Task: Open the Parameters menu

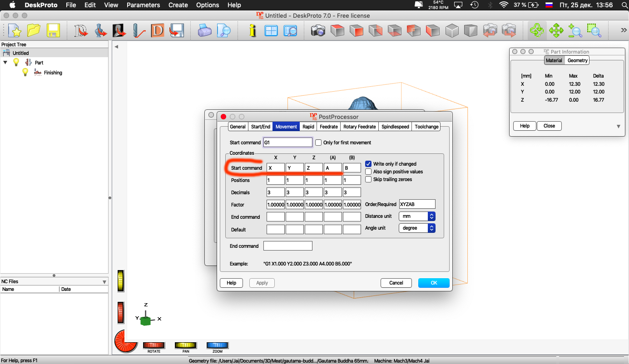Action: pyautogui.click(x=143, y=5)
